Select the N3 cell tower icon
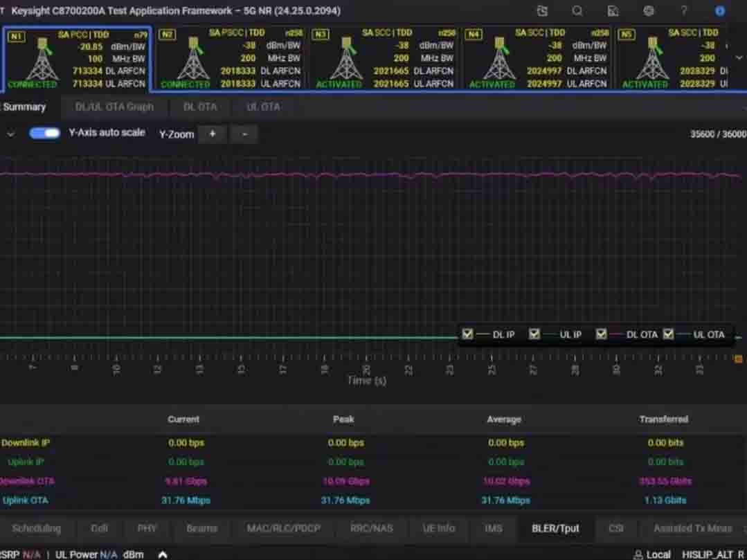 coord(346,59)
